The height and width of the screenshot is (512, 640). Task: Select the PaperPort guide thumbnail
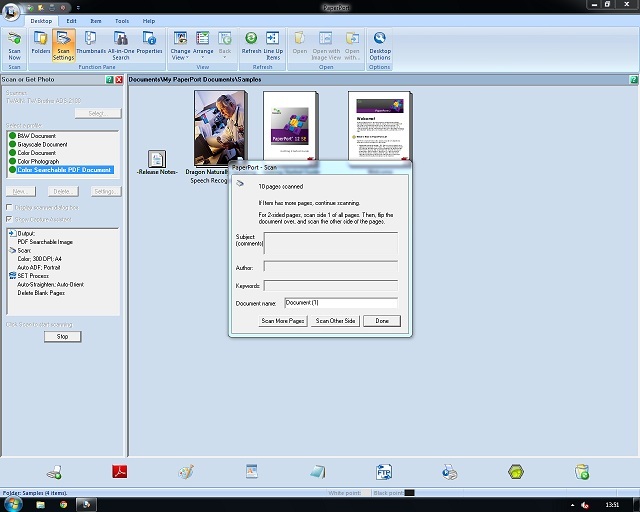290,126
